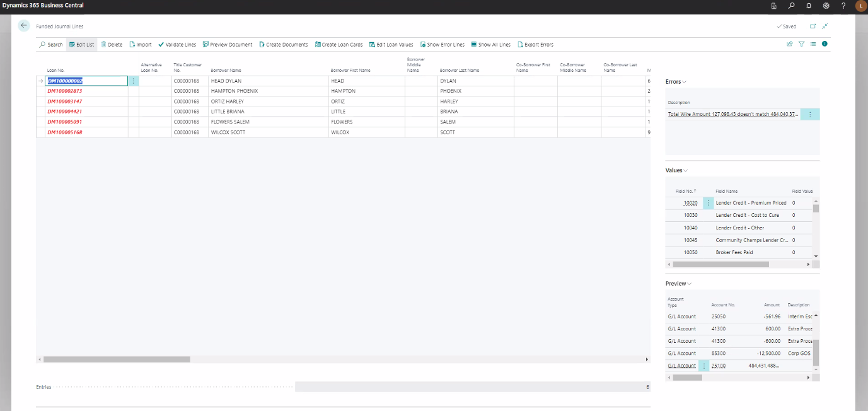This screenshot has width=868, height=411.
Task: Open the notifications bell icon
Action: [x=809, y=6]
